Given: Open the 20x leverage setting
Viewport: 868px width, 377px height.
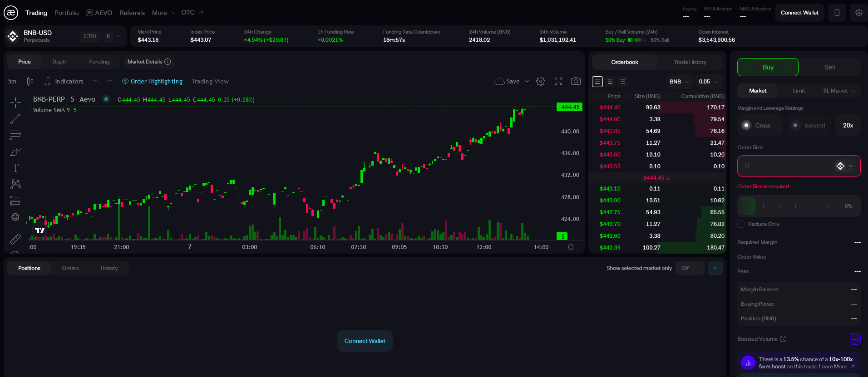Looking at the screenshot, I should (848, 125).
